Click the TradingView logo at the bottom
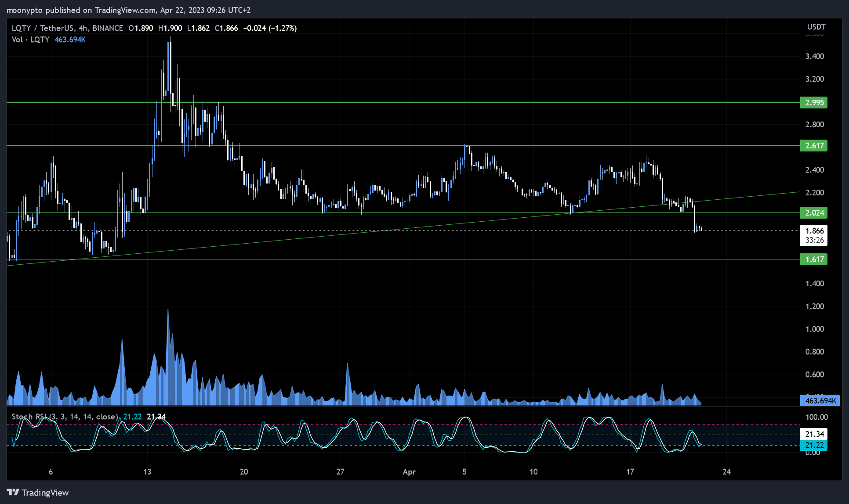This screenshot has width=849, height=504. [38, 493]
